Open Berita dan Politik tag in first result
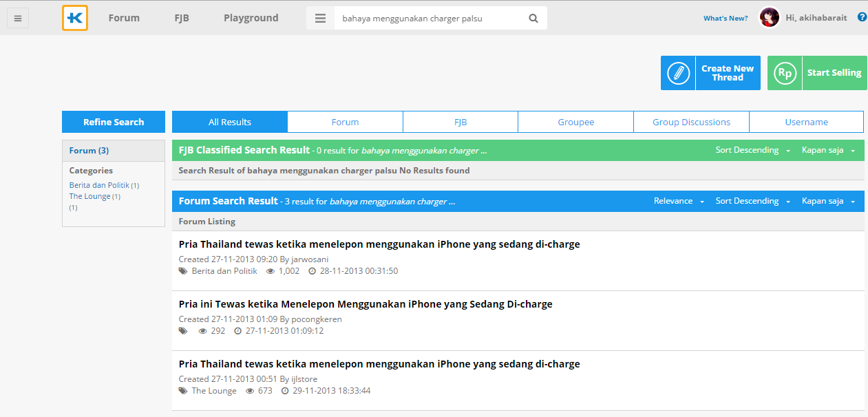The image size is (868, 417). point(224,271)
